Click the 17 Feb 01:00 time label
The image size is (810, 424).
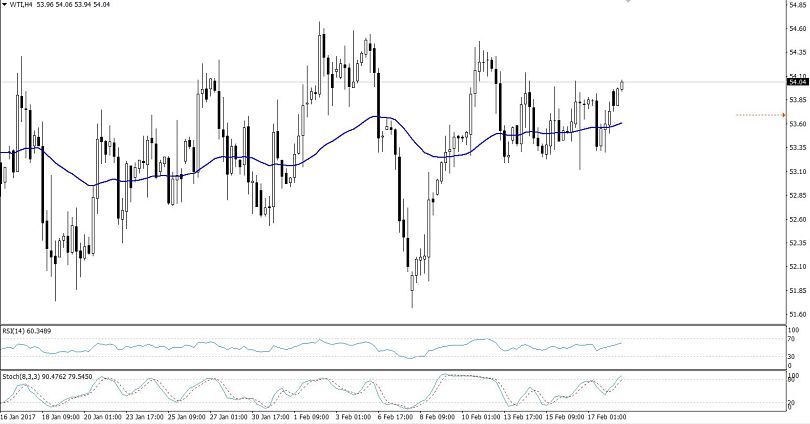point(606,417)
